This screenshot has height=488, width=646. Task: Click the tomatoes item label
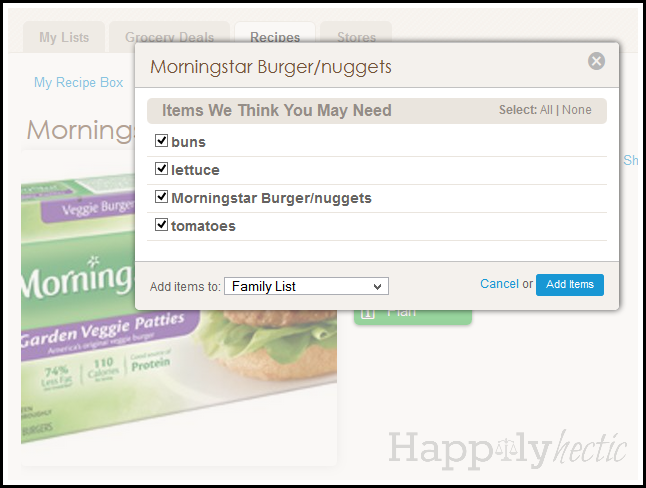click(203, 226)
